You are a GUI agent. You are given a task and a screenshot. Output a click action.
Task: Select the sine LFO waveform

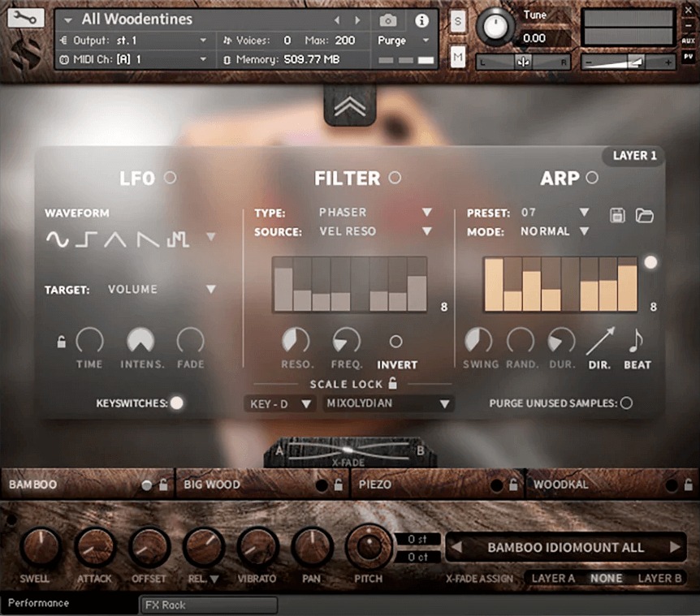tap(57, 239)
